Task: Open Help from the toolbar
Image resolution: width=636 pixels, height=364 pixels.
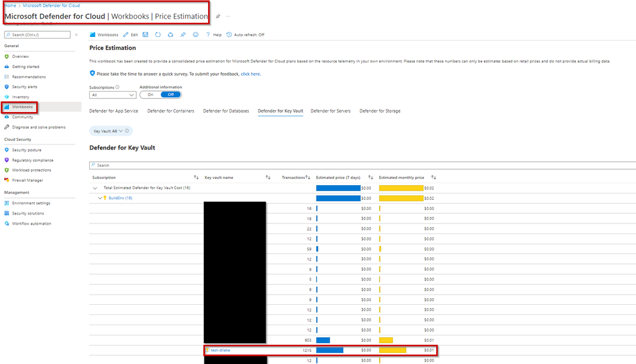Action: pyautogui.click(x=214, y=35)
